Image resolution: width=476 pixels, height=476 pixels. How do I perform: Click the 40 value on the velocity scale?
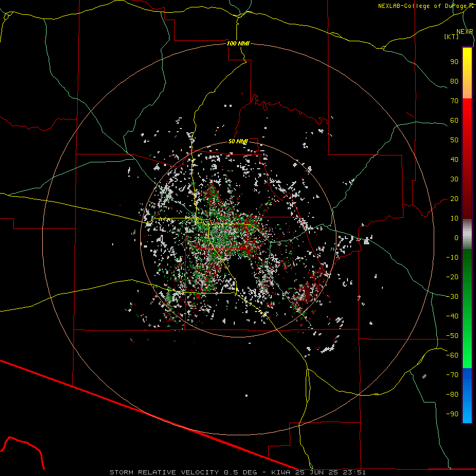(x=454, y=159)
